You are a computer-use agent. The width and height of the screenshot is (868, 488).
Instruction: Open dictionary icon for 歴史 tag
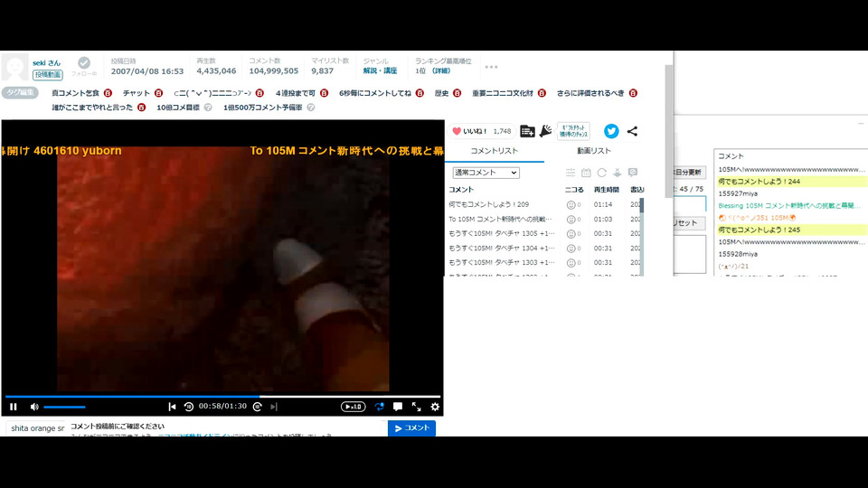click(x=457, y=93)
